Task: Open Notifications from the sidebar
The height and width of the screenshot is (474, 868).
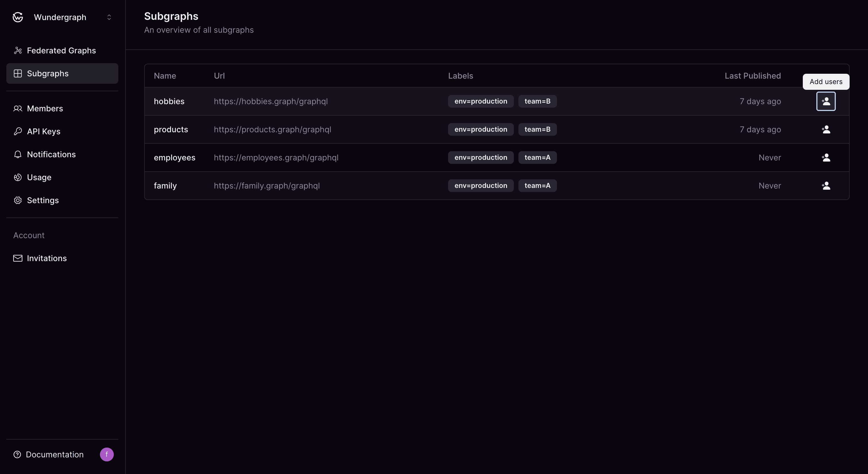Action: pyautogui.click(x=51, y=154)
